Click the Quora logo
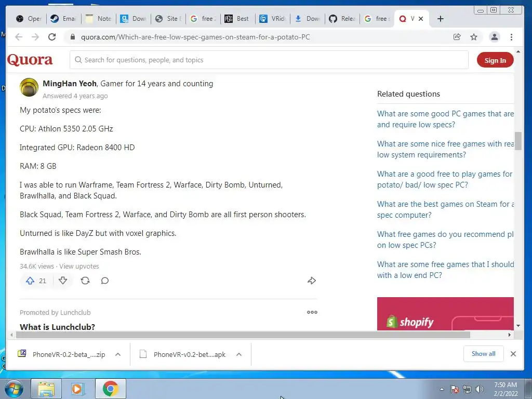532x399 pixels. tap(30, 60)
